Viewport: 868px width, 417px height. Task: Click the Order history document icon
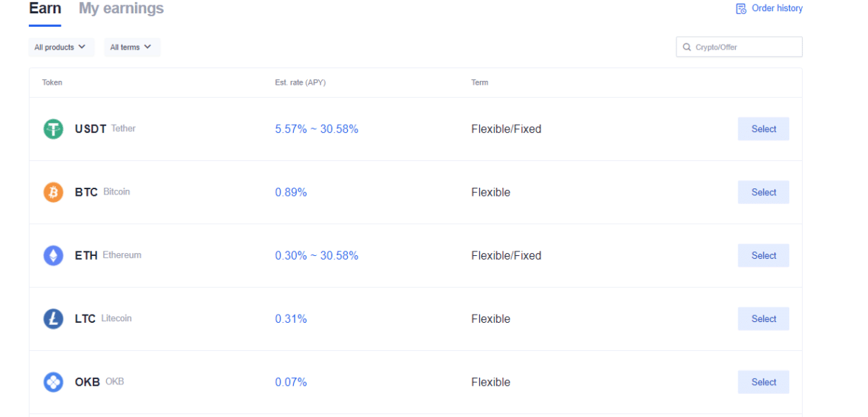click(x=740, y=9)
